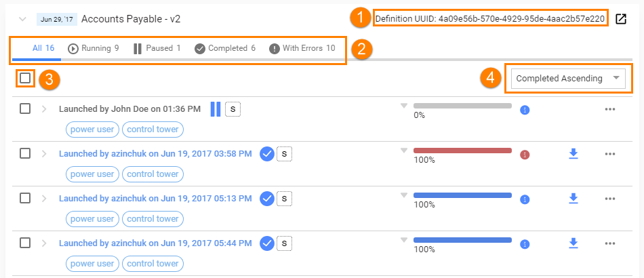Select checkbox for John Doe run
This screenshot has height=278, width=644.
click(25, 108)
